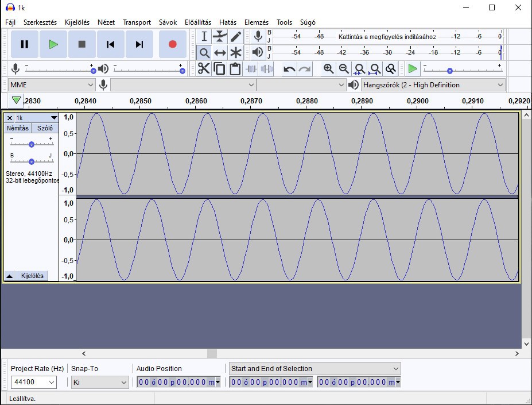Open Audio Position time format arrow
The image size is (532, 405).
(218, 382)
